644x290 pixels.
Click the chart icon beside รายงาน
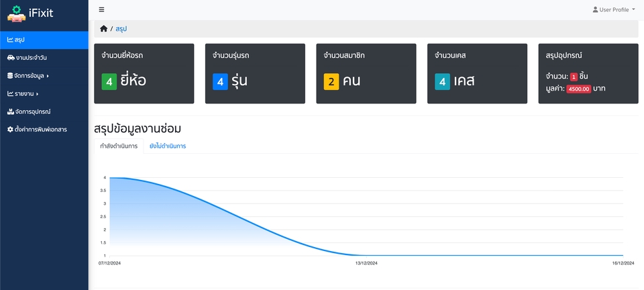[10, 94]
